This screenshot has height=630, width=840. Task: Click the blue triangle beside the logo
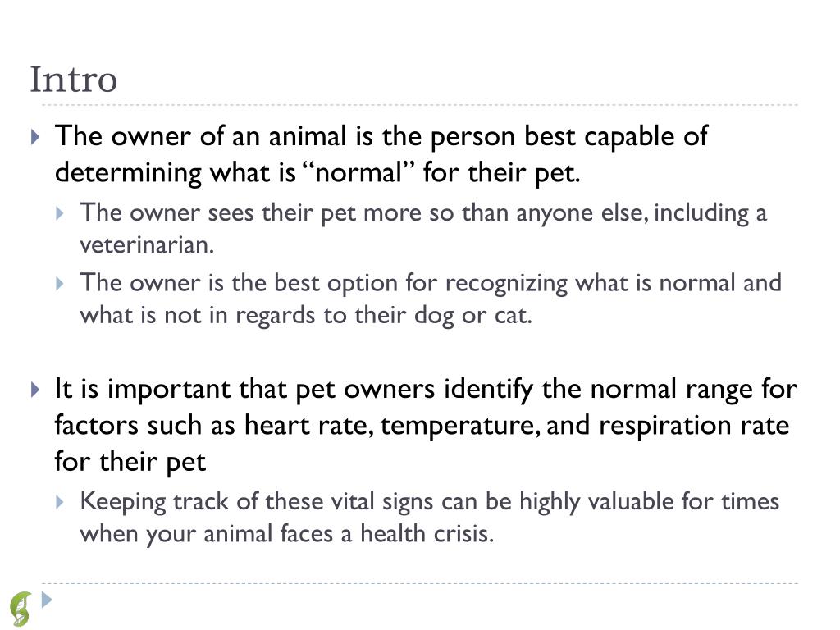47,600
